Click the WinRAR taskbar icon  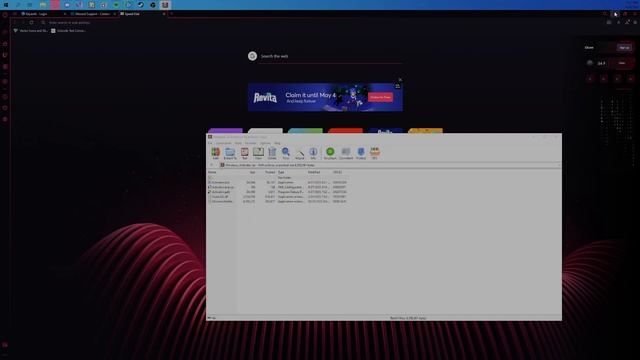(x=165, y=5)
